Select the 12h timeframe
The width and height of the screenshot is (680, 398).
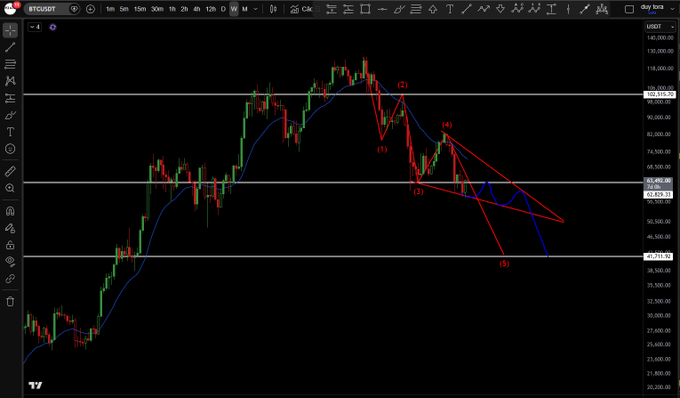[211, 9]
